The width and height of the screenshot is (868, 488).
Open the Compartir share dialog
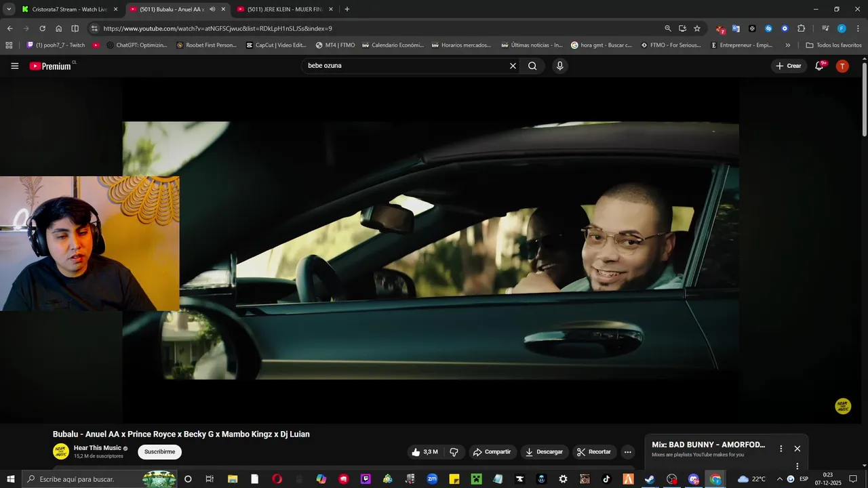tap(492, 452)
